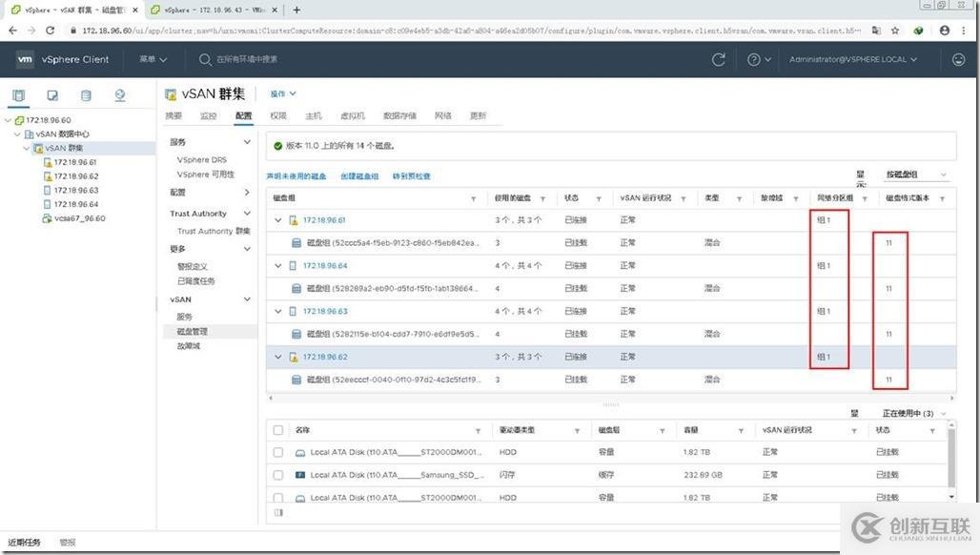Open the 正在使用中 (3) filter dropdown
Screen dimensions: 980x555
coord(914,413)
